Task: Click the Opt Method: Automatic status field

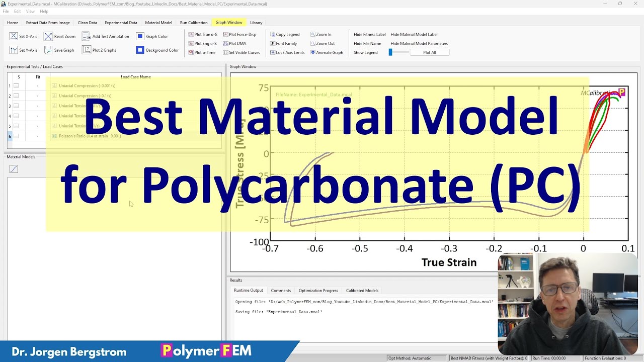Action: [416, 358]
